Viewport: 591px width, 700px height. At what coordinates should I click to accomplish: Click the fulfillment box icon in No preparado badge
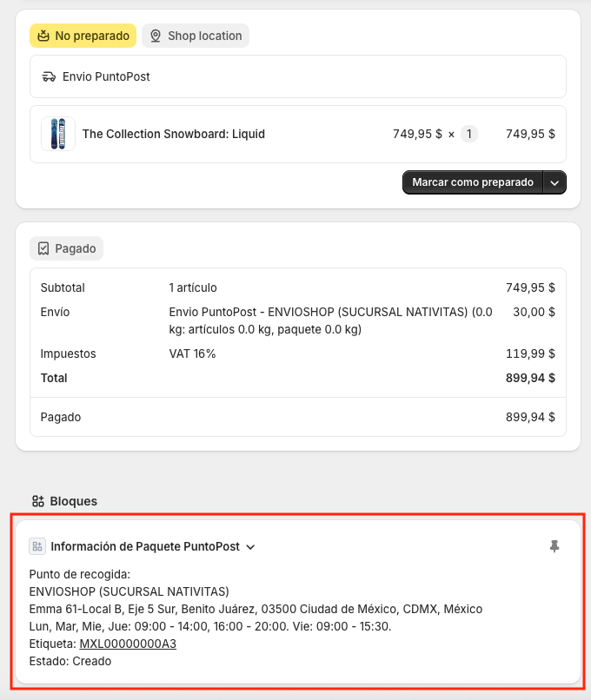pos(45,36)
